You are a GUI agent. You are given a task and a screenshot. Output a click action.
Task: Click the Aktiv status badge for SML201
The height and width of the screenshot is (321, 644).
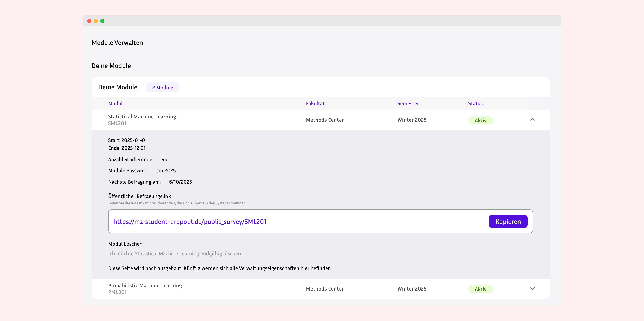coord(480,120)
